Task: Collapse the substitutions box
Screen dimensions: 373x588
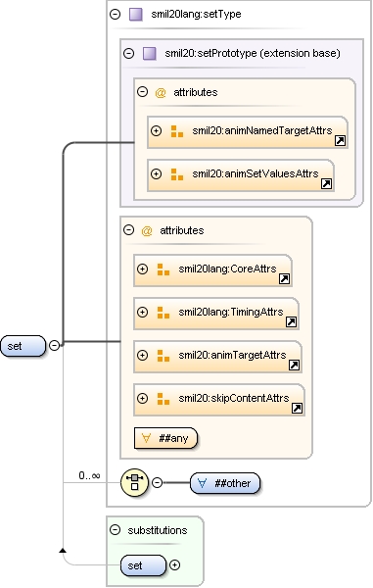Action: [x=115, y=530]
